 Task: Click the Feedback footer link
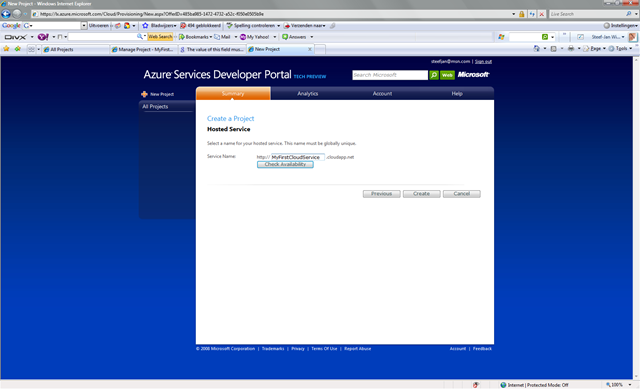(482, 349)
